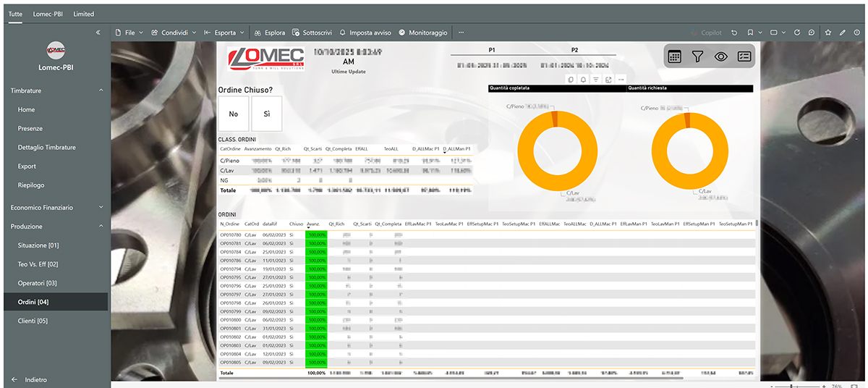
Task: Select 'No' in Ordine Chiuso slicer
Action: coord(233,114)
